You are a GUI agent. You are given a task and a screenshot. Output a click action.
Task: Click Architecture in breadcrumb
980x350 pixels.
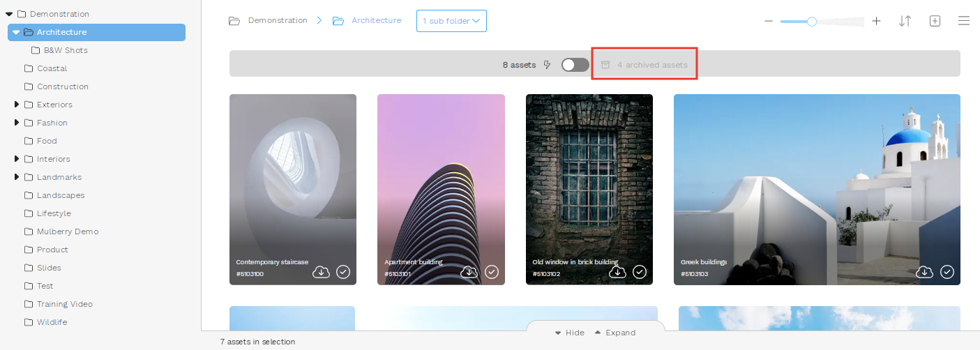(x=377, y=20)
